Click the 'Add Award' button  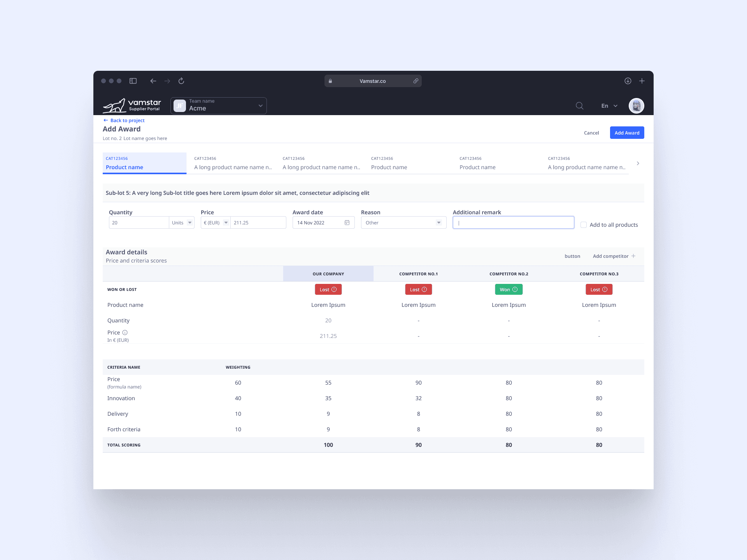pyautogui.click(x=626, y=132)
